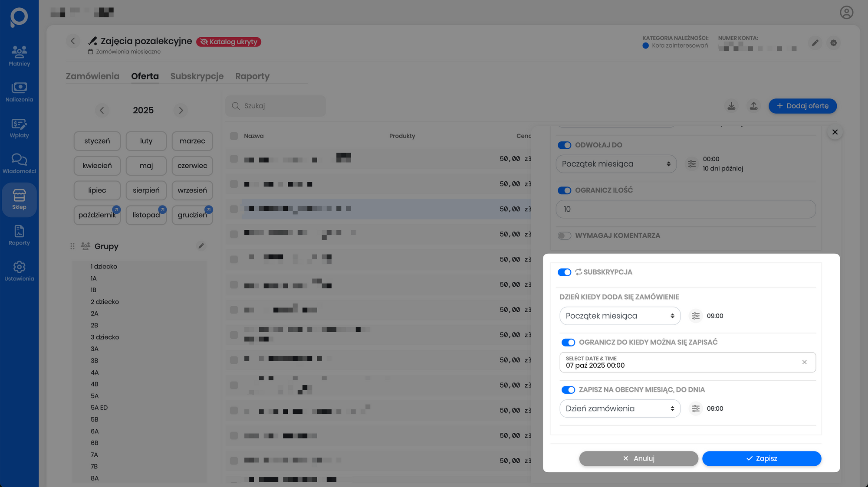868x487 pixels.
Task: Click the Szukaj search field
Action: pyautogui.click(x=280, y=106)
